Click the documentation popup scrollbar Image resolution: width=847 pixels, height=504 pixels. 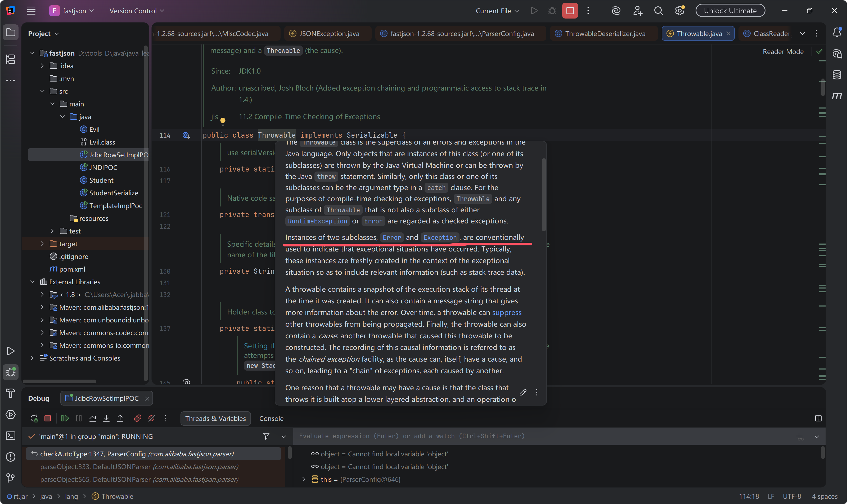tap(543, 195)
